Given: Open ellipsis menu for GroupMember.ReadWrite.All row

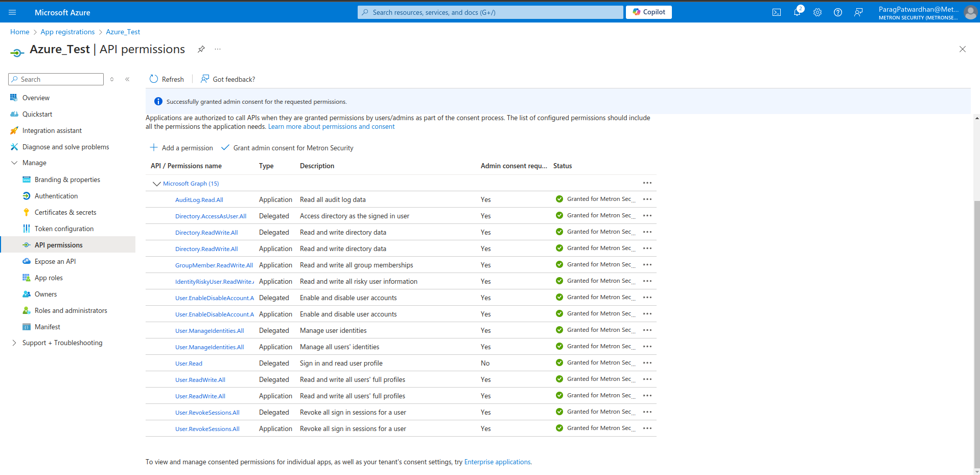Looking at the screenshot, I should point(647,264).
